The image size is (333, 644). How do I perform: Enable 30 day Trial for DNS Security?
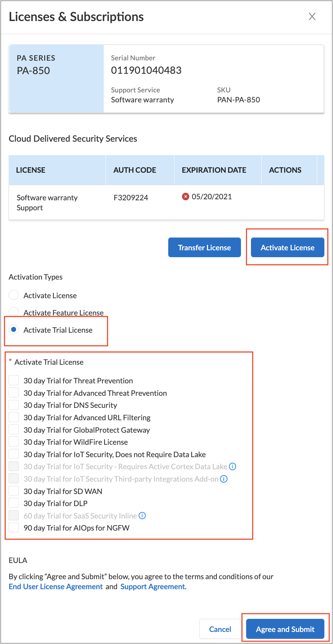tap(14, 405)
